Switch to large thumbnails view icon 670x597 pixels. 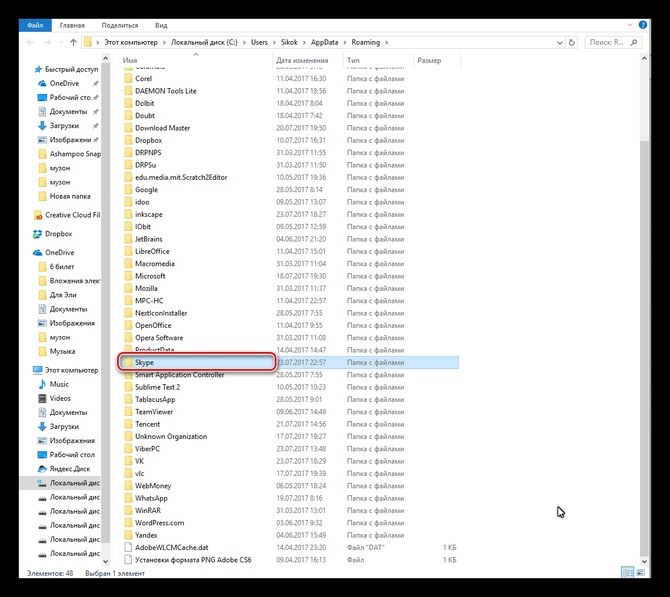(x=641, y=572)
